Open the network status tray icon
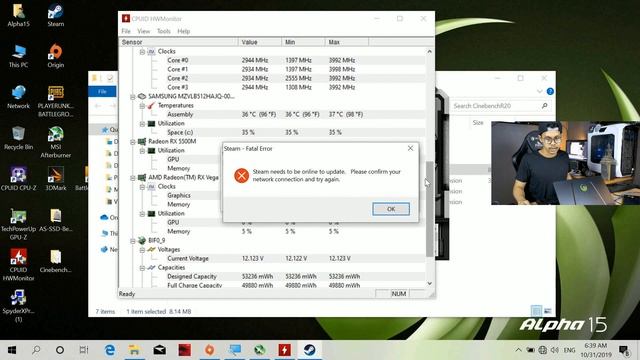 [x=542, y=350]
